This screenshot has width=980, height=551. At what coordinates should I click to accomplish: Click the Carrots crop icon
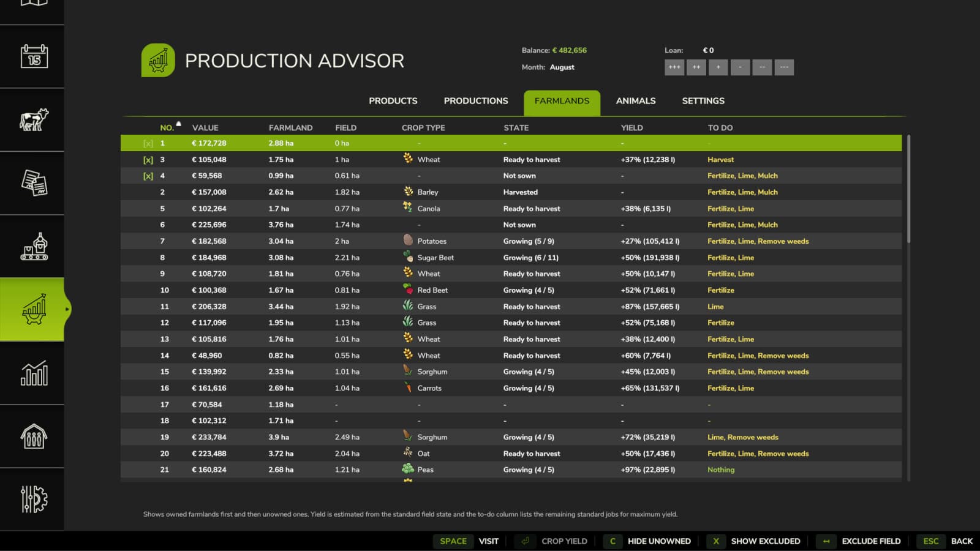click(x=408, y=388)
